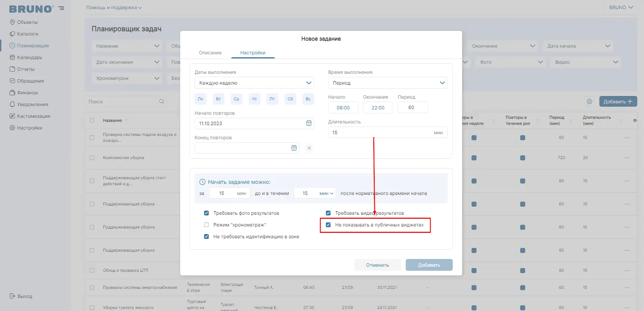Viewport: 644px width, 311px height.
Task: Open BRUNO user menu at top right
Action: tap(621, 7)
